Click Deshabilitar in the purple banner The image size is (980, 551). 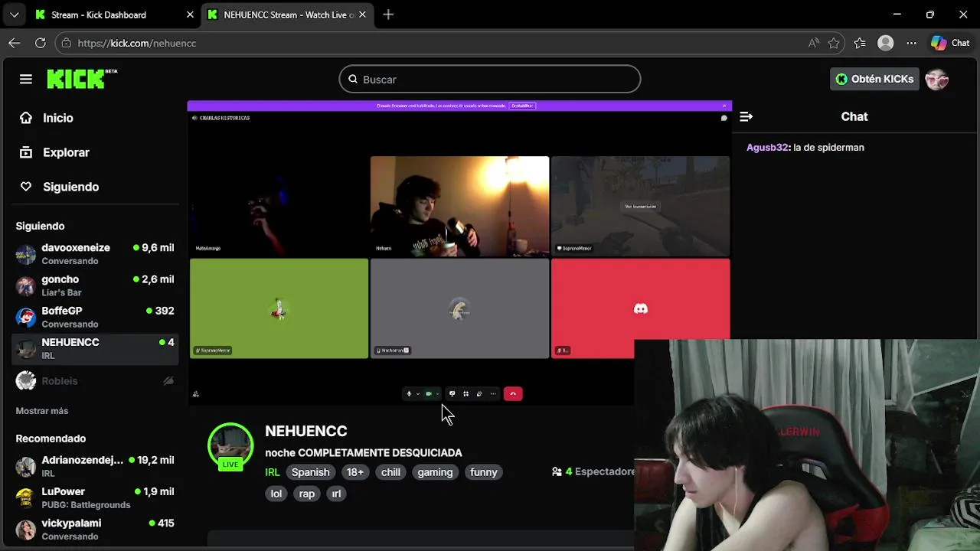pos(522,106)
